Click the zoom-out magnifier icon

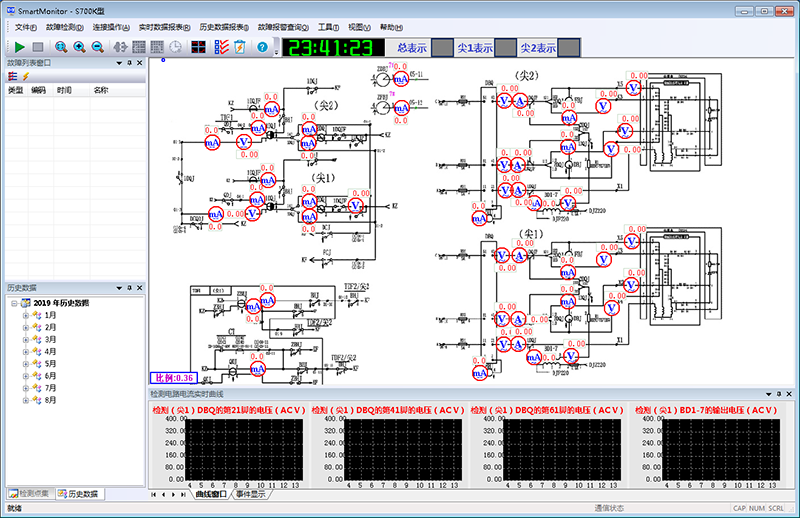[x=97, y=47]
